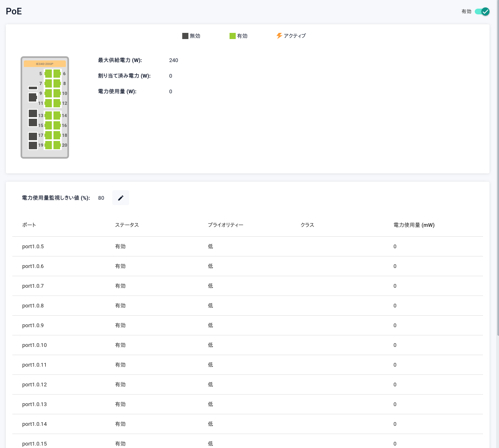Click the プライオリティー column header
This screenshot has height=448, width=499.
pyautogui.click(x=225, y=225)
